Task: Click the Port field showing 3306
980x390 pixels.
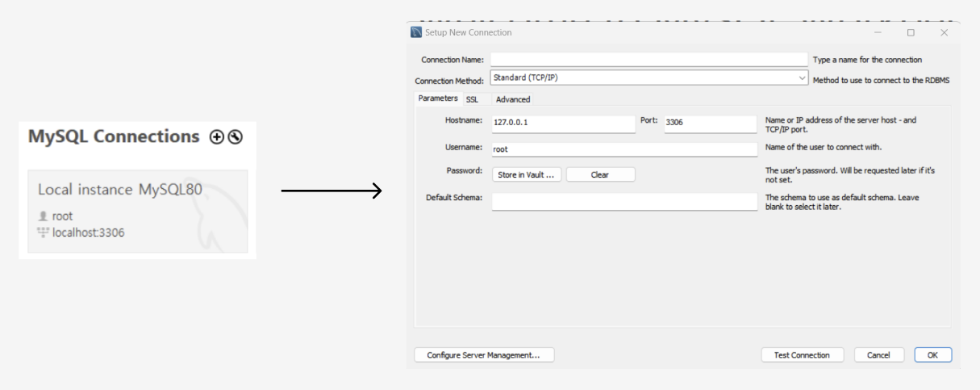Action: 710,124
